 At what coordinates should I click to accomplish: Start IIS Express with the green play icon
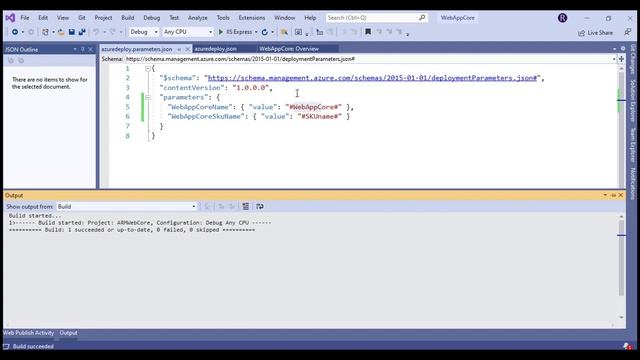(221, 32)
